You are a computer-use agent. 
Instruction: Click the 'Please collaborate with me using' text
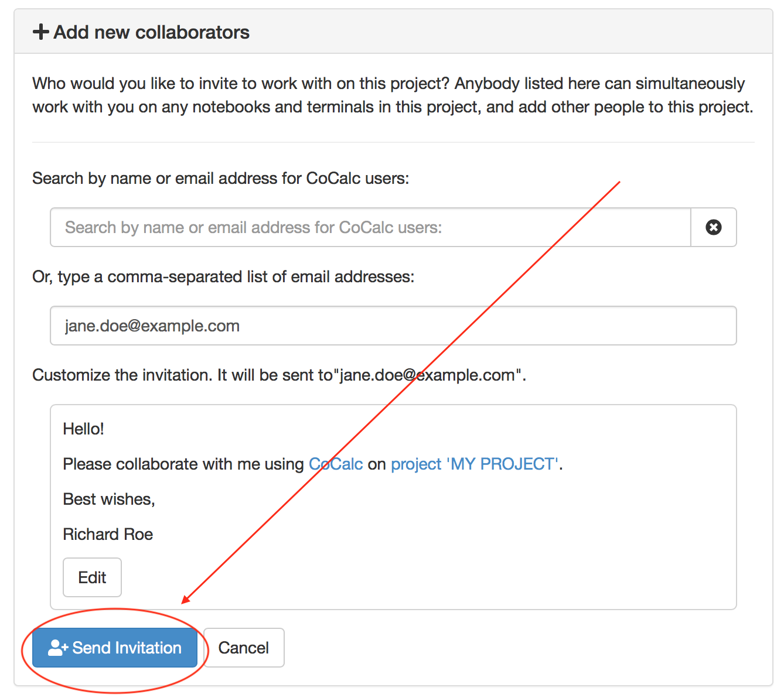183,464
